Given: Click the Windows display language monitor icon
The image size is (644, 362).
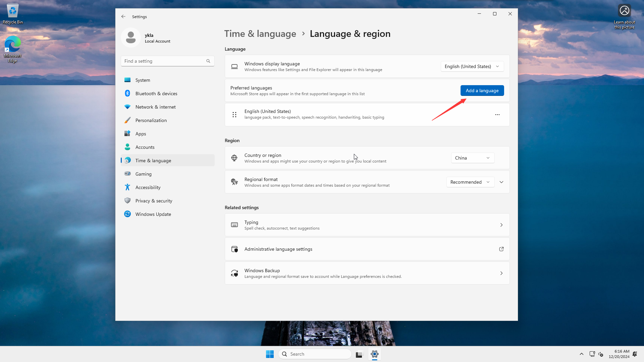Looking at the screenshot, I should (x=234, y=67).
